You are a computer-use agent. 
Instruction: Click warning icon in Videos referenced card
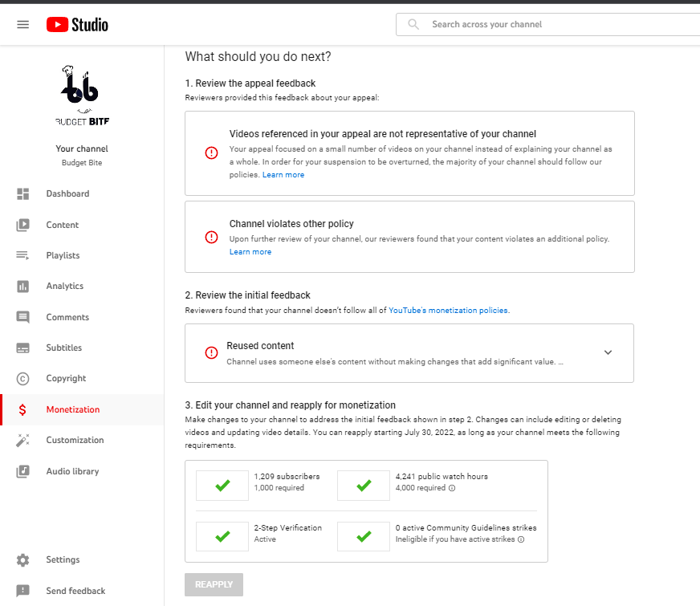pos(211,153)
